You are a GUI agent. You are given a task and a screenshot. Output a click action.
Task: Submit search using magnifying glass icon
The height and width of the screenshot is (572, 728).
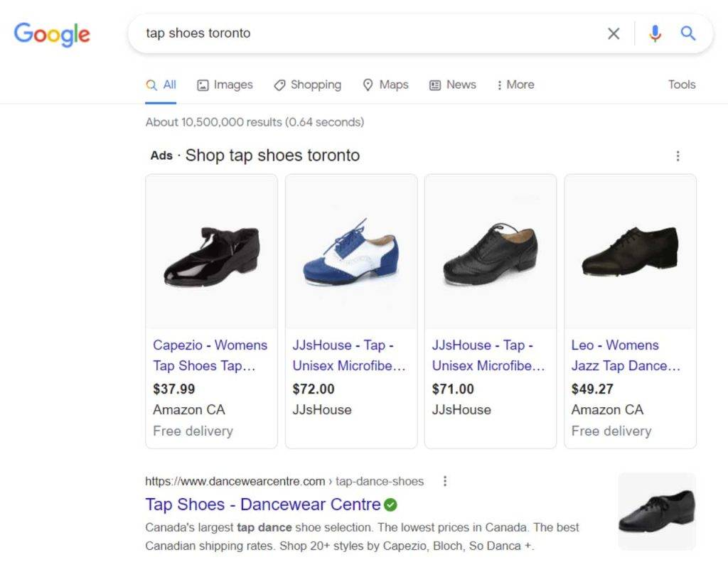point(687,33)
